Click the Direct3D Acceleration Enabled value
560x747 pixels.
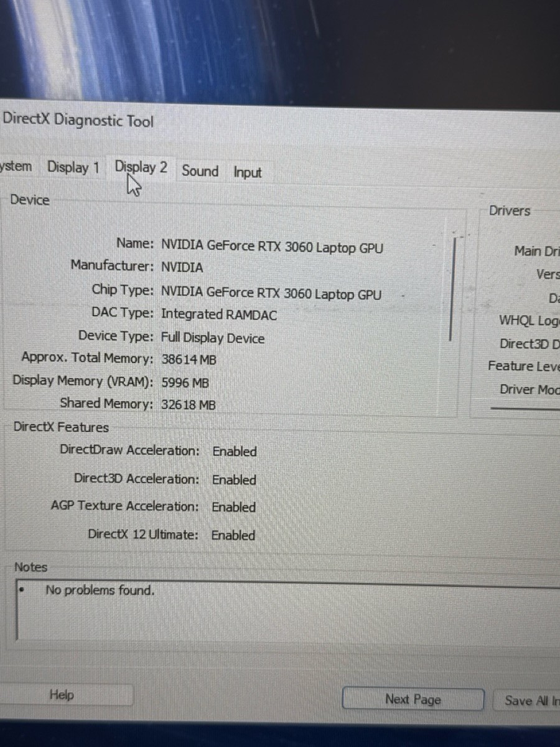coord(234,480)
